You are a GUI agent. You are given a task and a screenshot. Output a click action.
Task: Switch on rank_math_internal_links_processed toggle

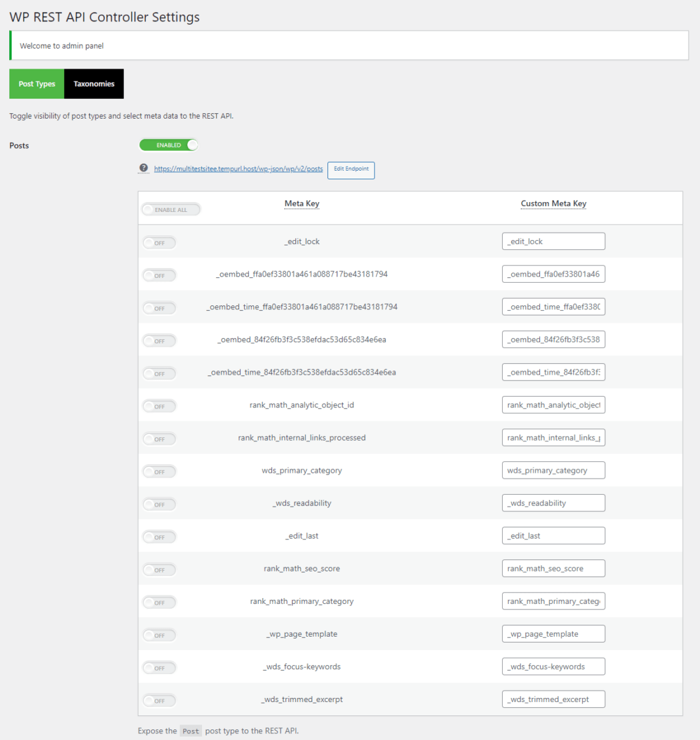click(159, 439)
